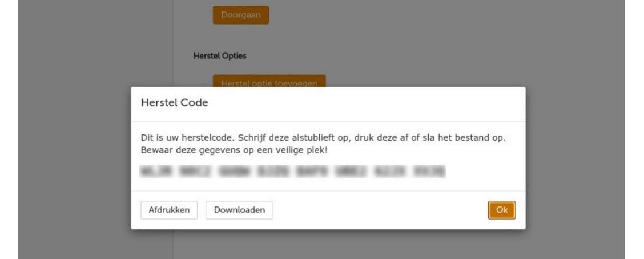This screenshot has width=644, height=259.
Task: Click the line 'Bewaar deze gegevens op een veilige plek!'
Action: pos(234,150)
